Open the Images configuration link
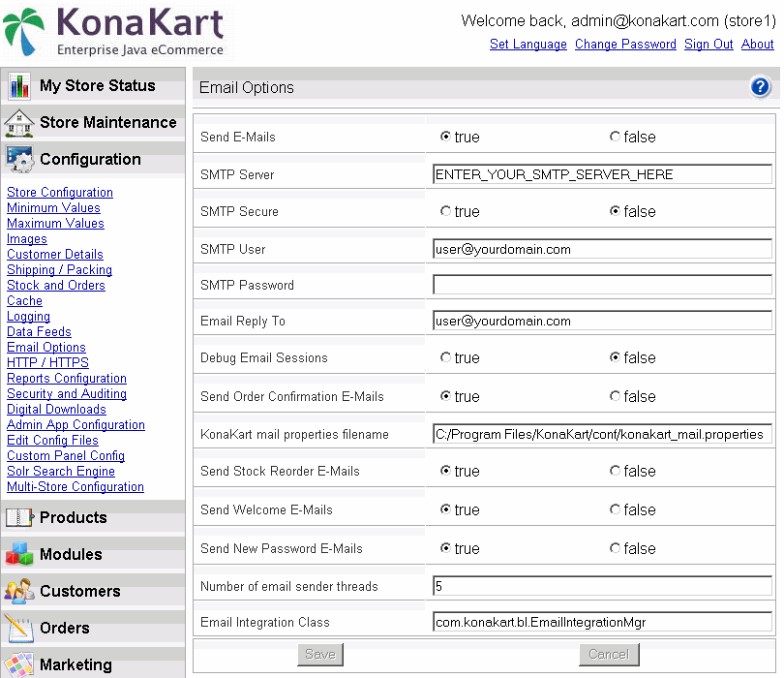 pyautogui.click(x=26, y=238)
